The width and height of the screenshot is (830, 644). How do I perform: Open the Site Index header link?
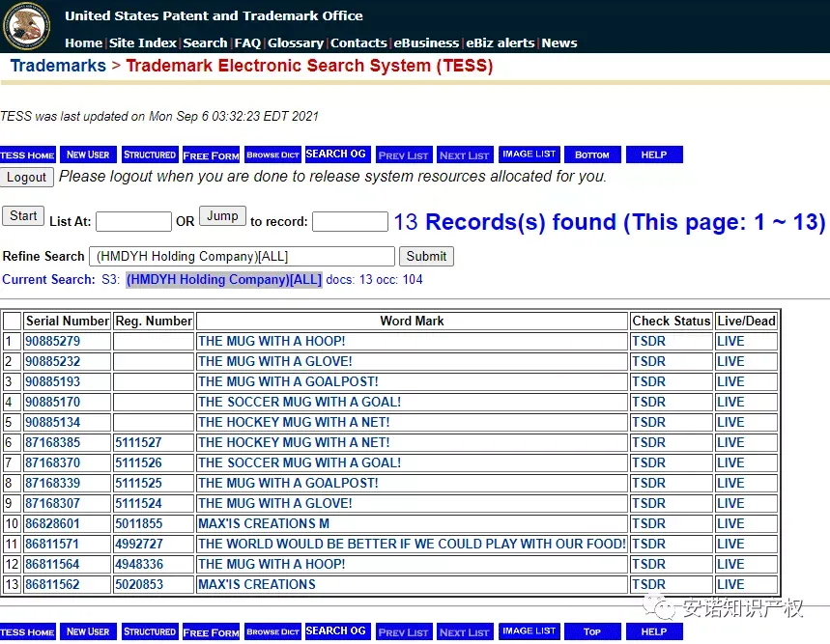pos(142,42)
